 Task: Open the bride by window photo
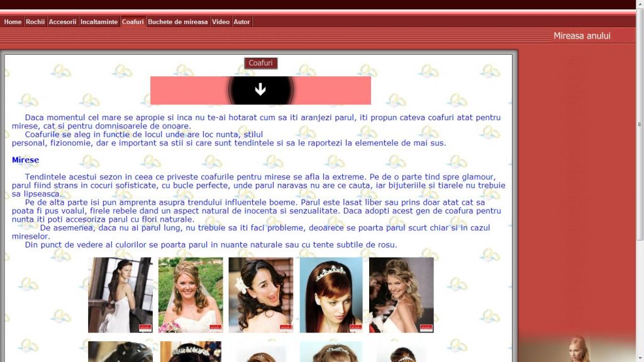[120, 295]
